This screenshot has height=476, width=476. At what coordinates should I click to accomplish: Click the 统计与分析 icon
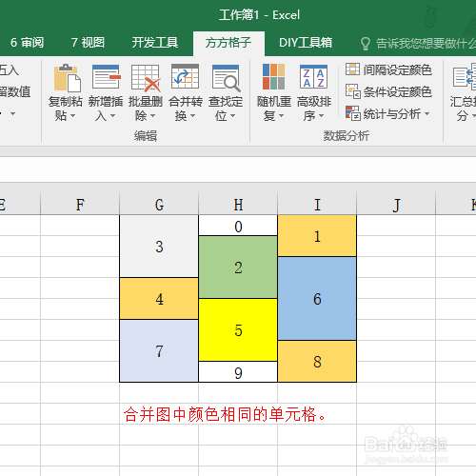point(353,113)
